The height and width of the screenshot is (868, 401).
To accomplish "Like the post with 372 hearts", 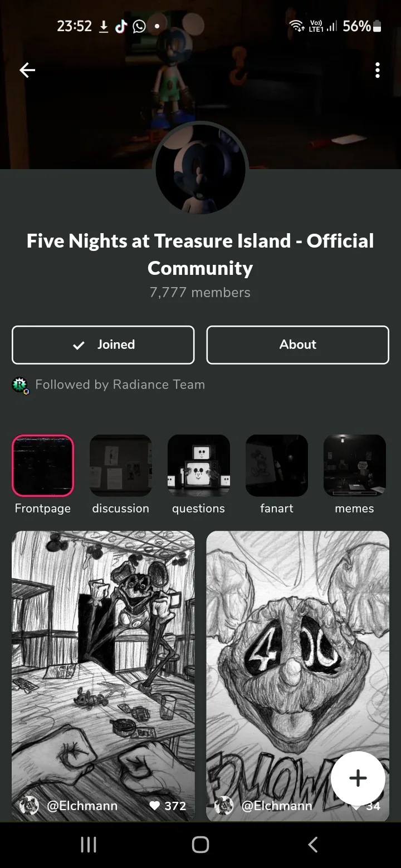I will (155, 806).
